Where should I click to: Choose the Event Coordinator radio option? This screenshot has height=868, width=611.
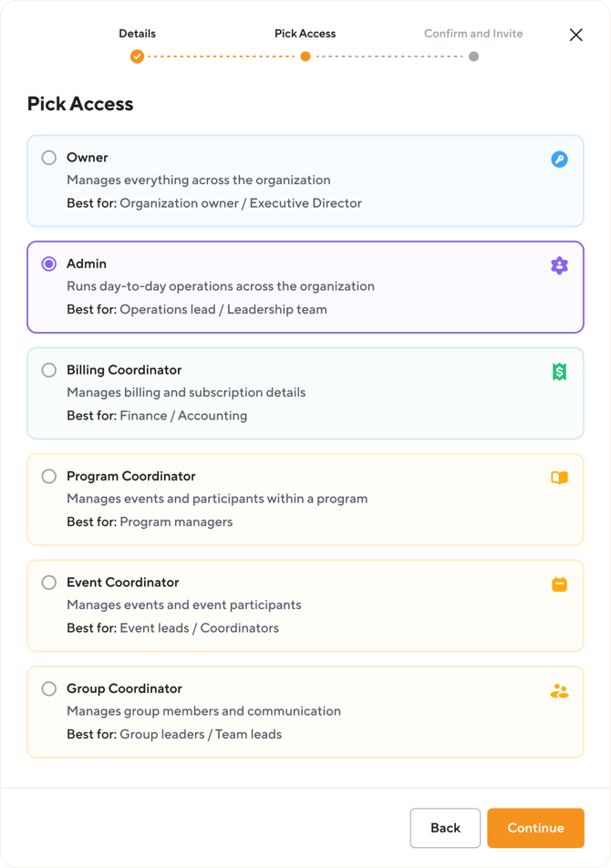pos(49,583)
